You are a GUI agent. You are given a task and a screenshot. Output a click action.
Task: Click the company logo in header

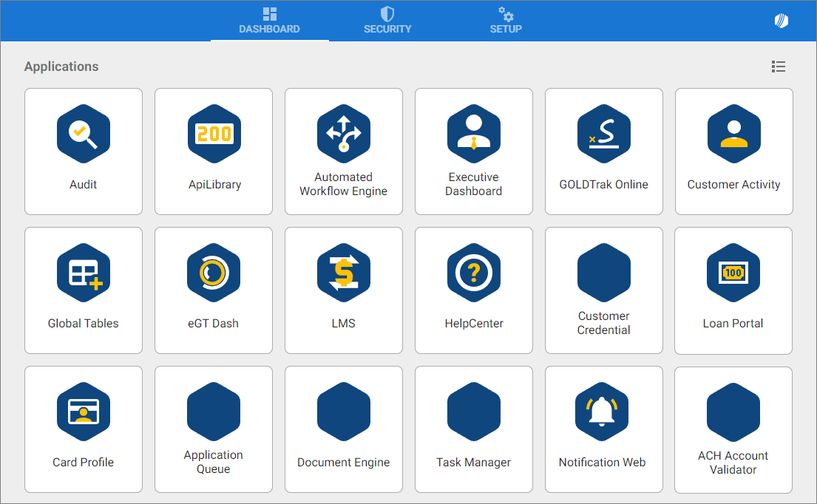(x=782, y=21)
